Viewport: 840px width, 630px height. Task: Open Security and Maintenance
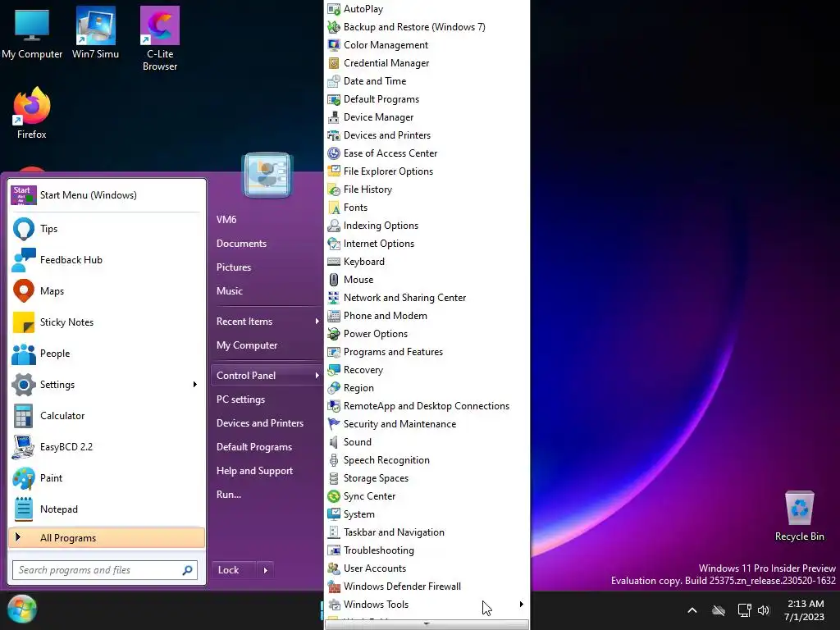tap(427, 424)
